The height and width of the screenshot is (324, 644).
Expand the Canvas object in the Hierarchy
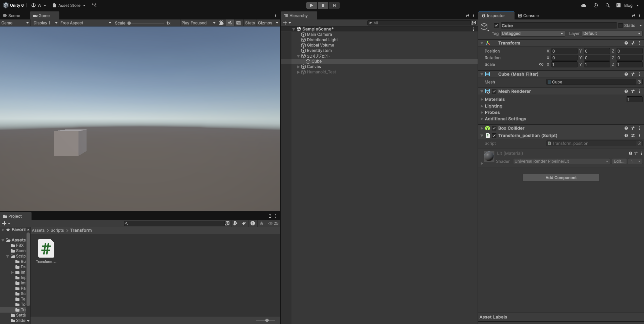pos(298,67)
